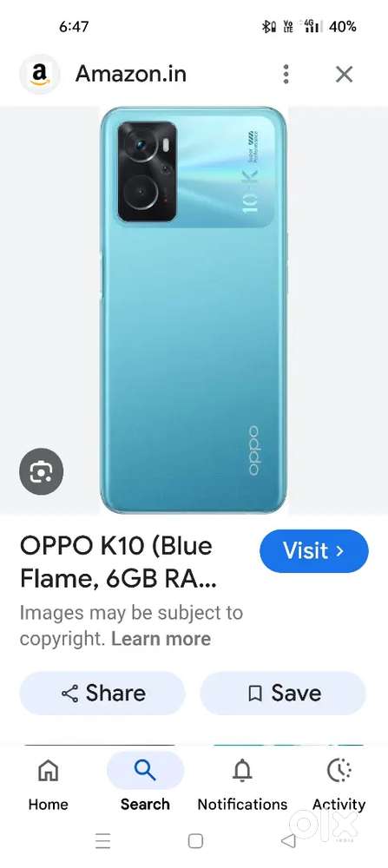Viewport: 388px width, 868px height.
Task: Save the image with Save button
Action: pyautogui.click(x=283, y=693)
